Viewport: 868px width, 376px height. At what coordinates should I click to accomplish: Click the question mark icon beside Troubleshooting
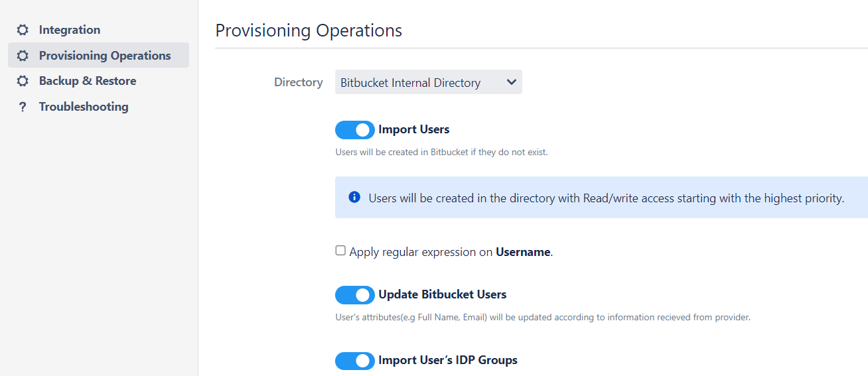[23, 107]
